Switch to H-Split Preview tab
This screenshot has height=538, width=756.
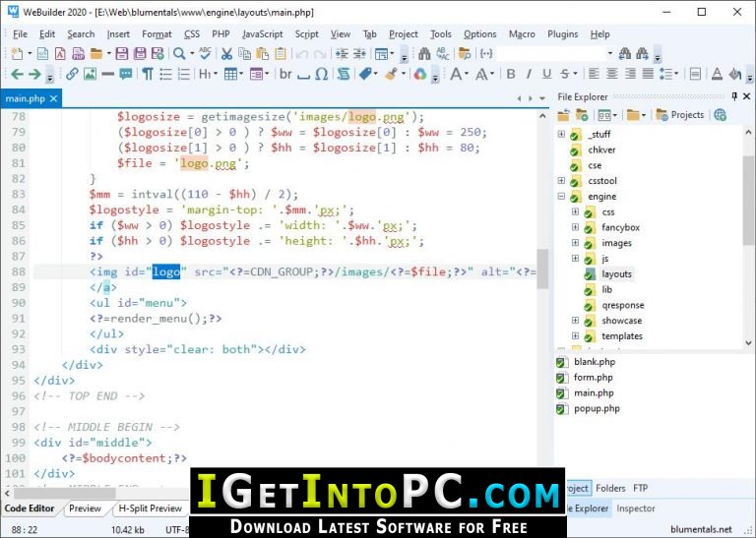tap(150, 508)
